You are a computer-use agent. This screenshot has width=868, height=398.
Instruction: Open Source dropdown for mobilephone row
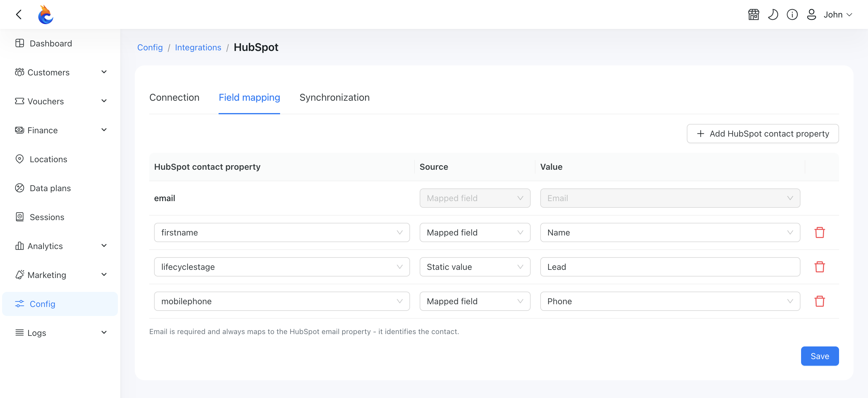[475, 301]
